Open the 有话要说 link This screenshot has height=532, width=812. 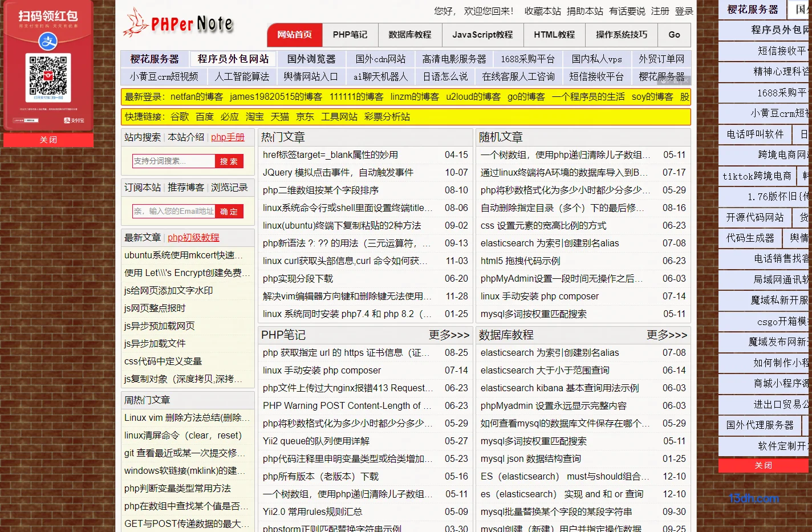(x=627, y=11)
